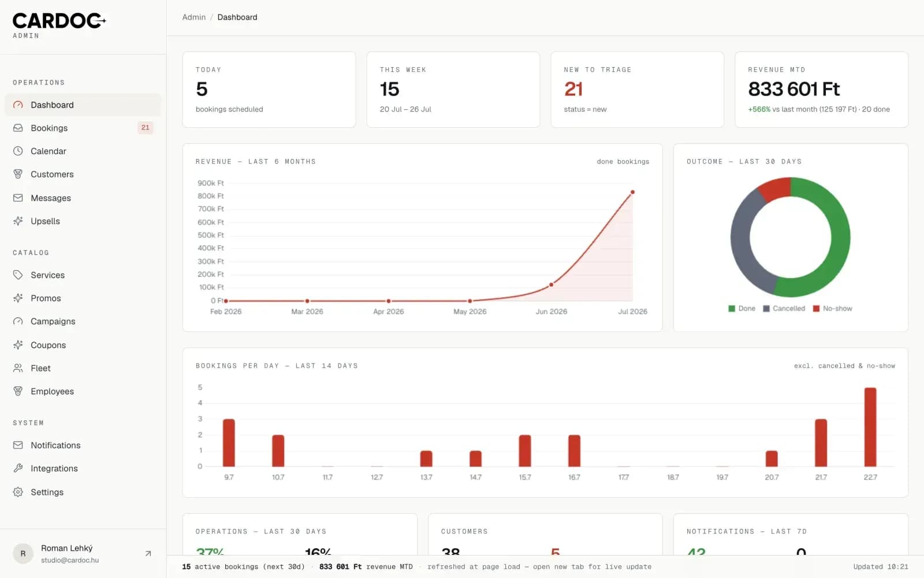The image size is (924, 578).
Task: Click the Calendar clock icon
Action: (x=18, y=151)
